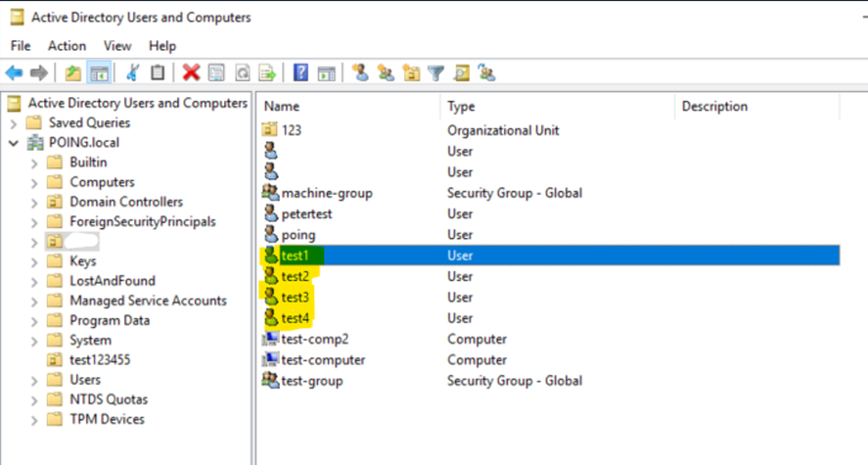Open Properties from the toolbar
Image resolution: width=868 pixels, height=465 pixels.
coord(216,72)
